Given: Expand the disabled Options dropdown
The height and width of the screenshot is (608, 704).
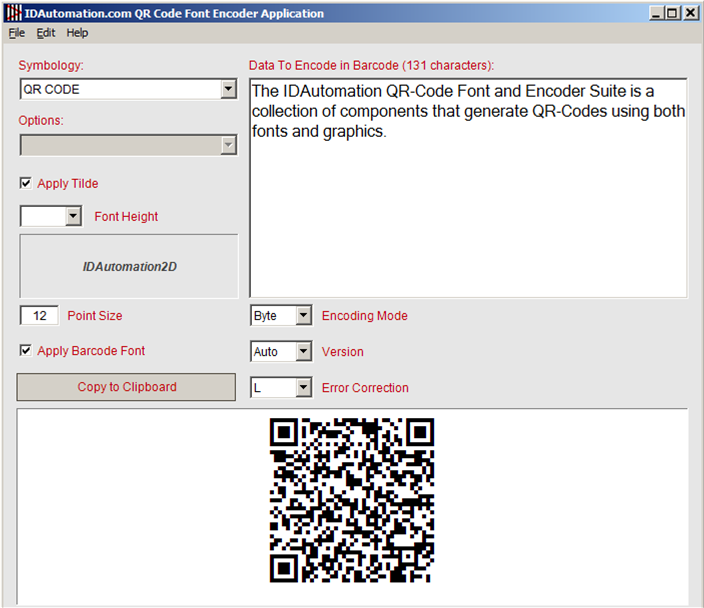Looking at the screenshot, I should pyautogui.click(x=229, y=145).
